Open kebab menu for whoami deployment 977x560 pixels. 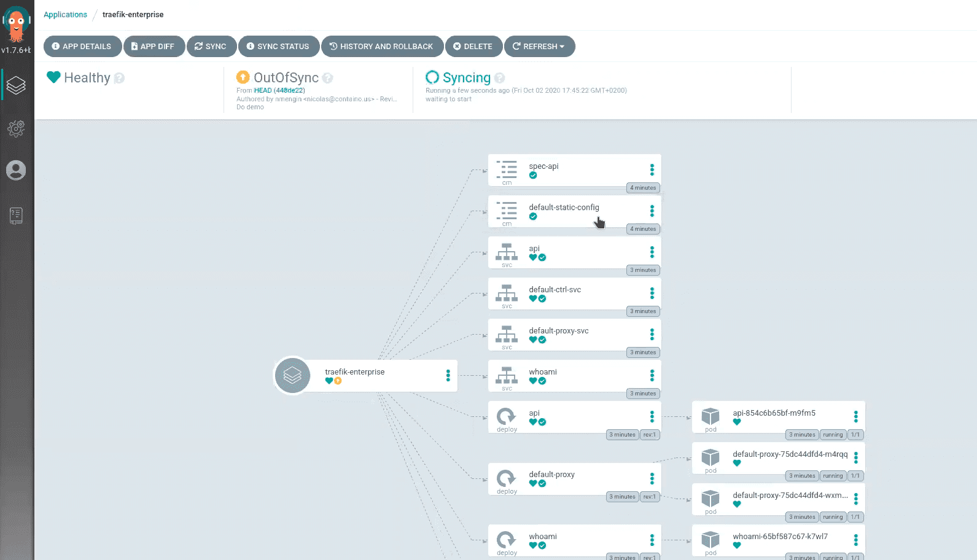pyautogui.click(x=652, y=540)
